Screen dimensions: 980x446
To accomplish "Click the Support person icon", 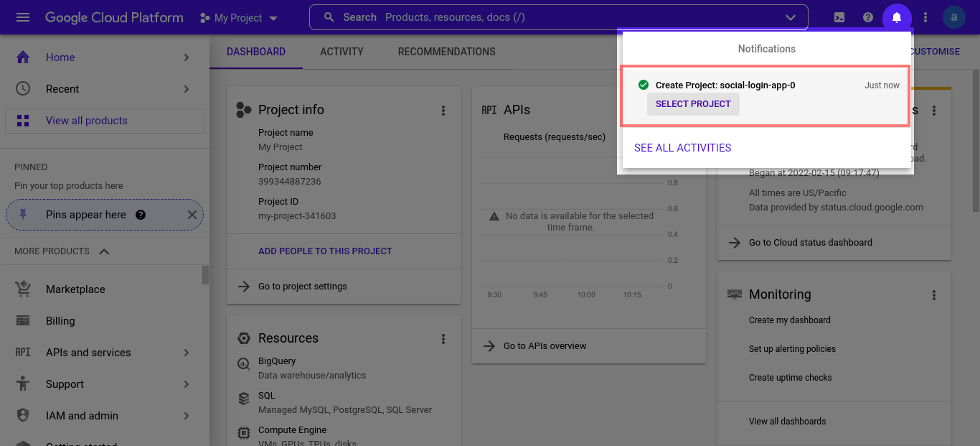I will click(23, 384).
